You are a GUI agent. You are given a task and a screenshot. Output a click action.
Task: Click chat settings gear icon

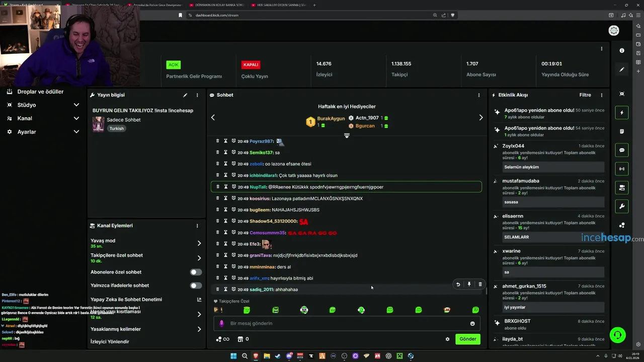click(x=447, y=339)
